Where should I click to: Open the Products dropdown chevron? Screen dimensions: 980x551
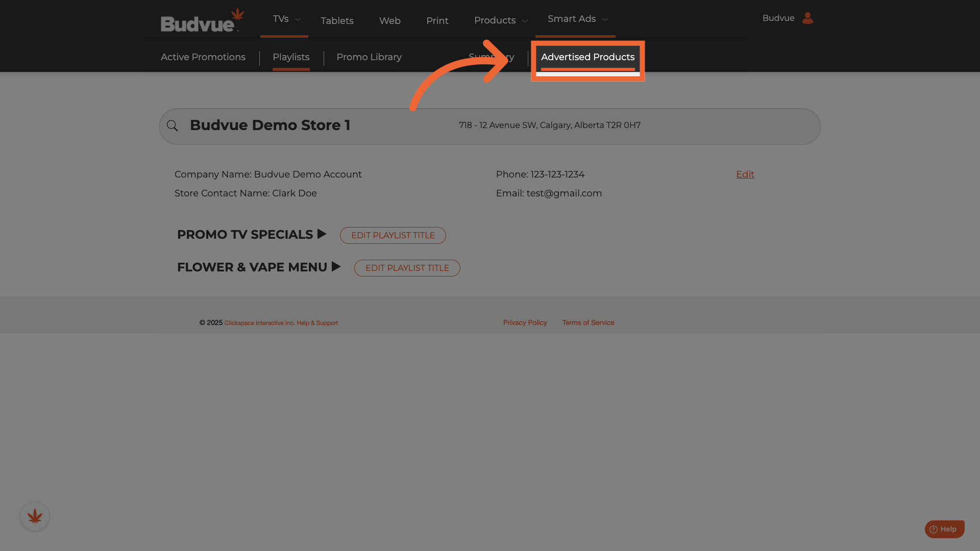point(525,21)
